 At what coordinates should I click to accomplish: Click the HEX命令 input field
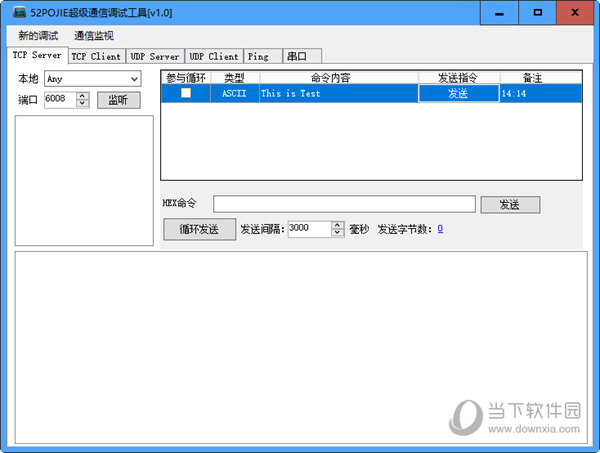[344, 204]
